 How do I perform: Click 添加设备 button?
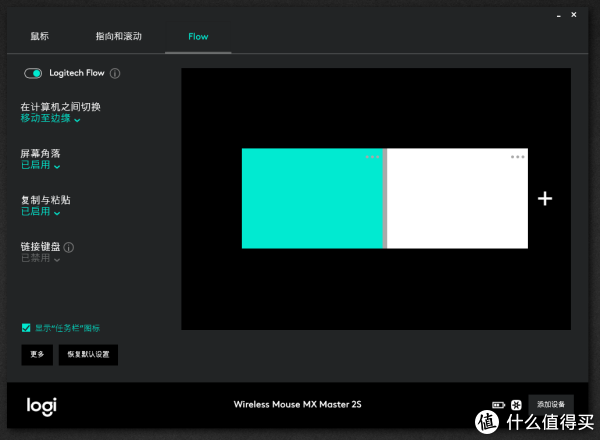551,404
